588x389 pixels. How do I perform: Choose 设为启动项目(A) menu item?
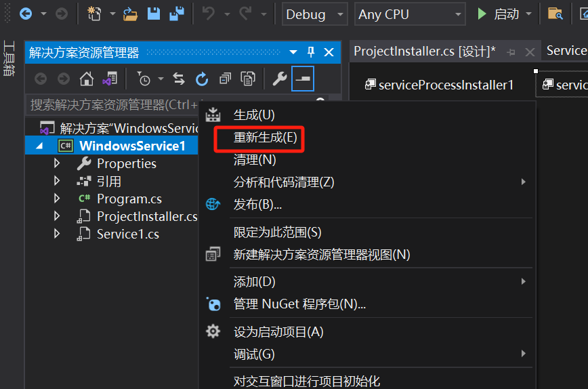tap(278, 332)
